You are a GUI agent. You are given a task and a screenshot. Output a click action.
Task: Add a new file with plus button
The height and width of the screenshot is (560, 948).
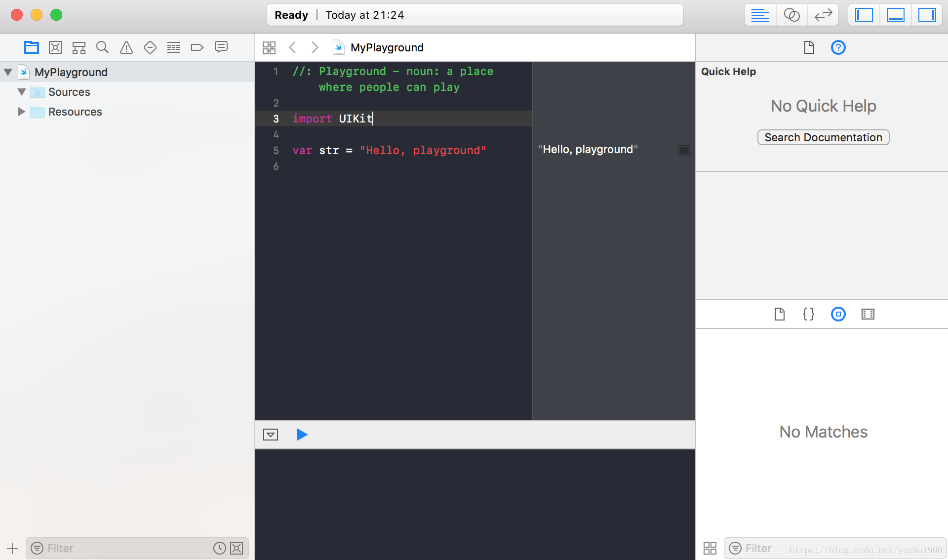(12, 548)
